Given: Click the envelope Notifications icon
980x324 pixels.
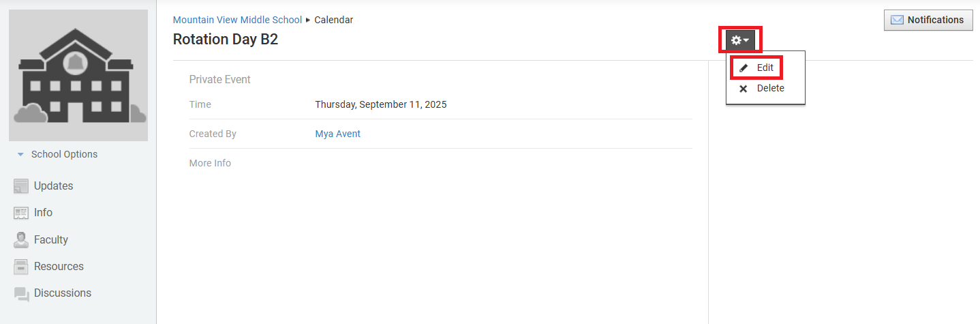Looking at the screenshot, I should tap(898, 20).
